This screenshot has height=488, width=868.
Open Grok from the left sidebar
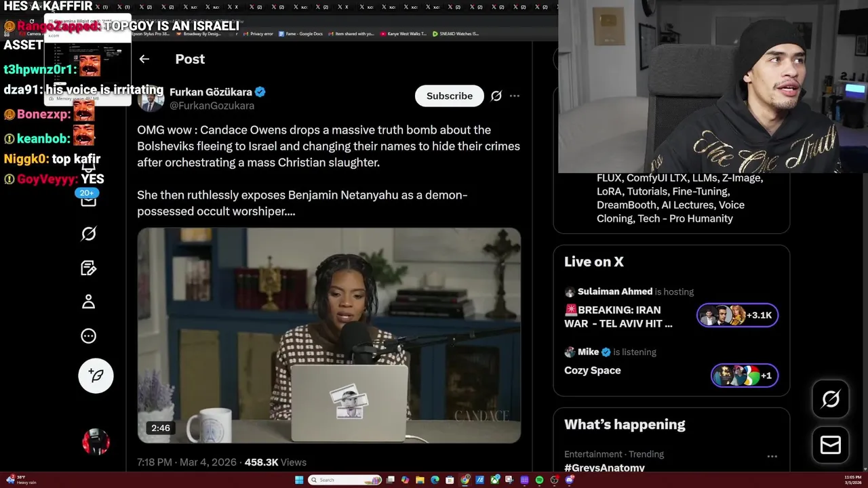point(89,234)
